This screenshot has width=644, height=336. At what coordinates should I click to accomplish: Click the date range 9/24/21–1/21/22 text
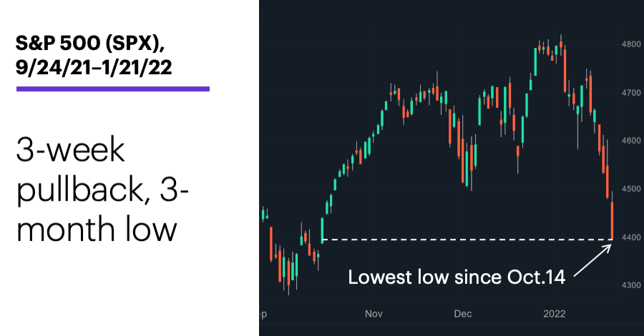(x=94, y=67)
